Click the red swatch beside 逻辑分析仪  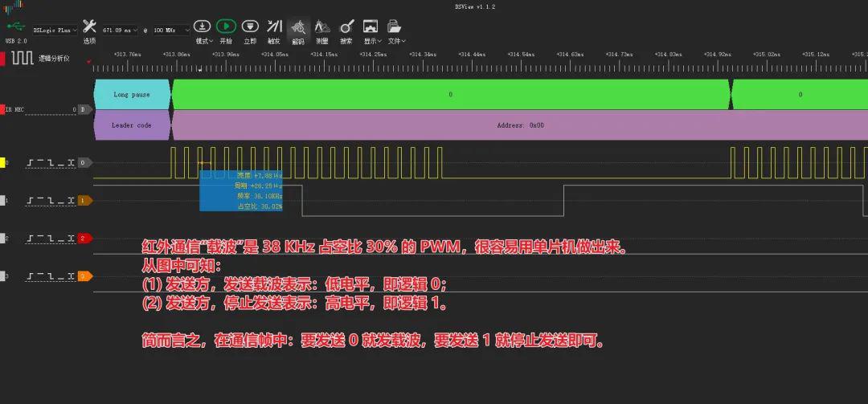point(2,58)
